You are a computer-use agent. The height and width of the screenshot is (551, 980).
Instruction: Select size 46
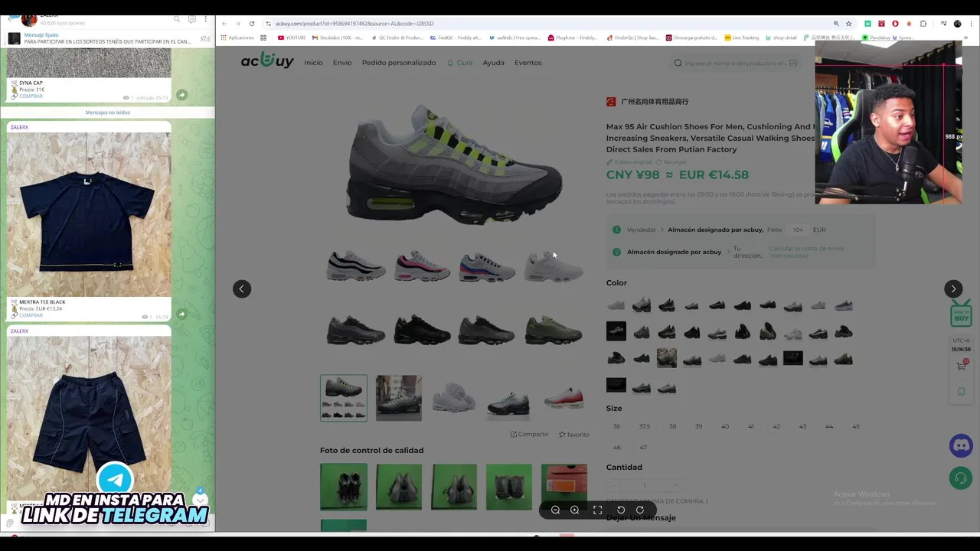tap(617, 447)
